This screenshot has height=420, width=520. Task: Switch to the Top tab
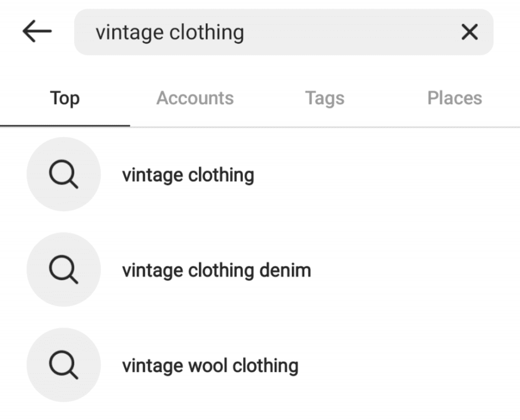click(x=65, y=98)
